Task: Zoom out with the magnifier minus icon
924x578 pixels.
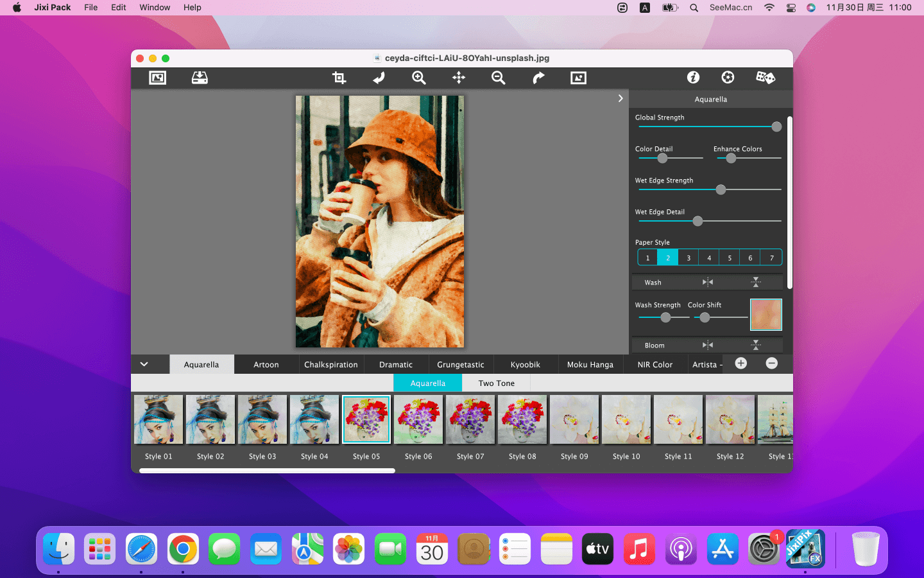Action: (x=499, y=78)
